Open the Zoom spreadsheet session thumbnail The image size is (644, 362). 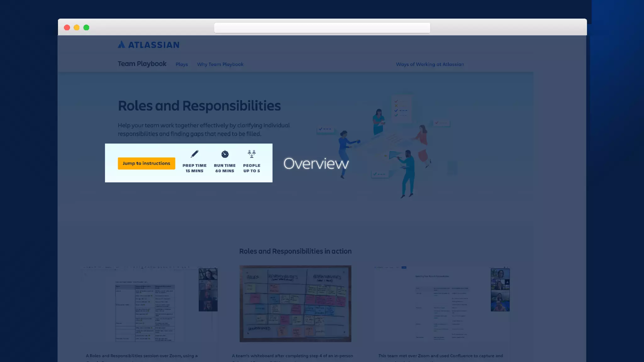pyautogui.click(x=150, y=304)
